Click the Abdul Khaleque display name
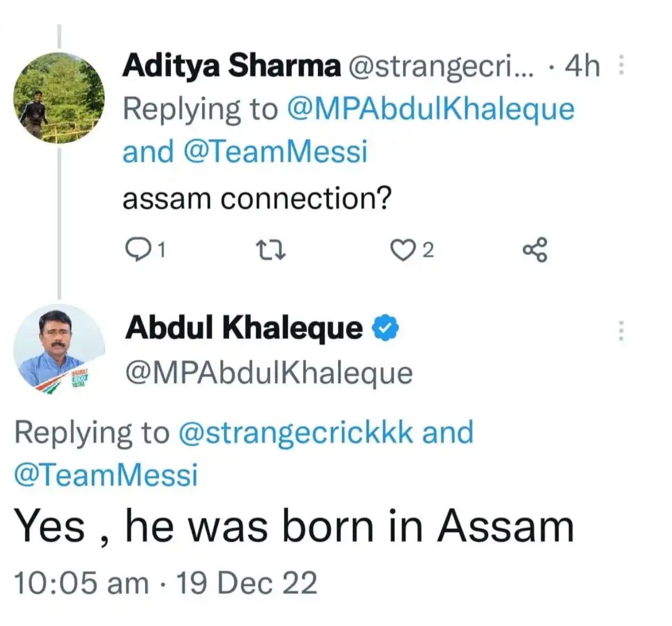672x626 pixels. 244,328
